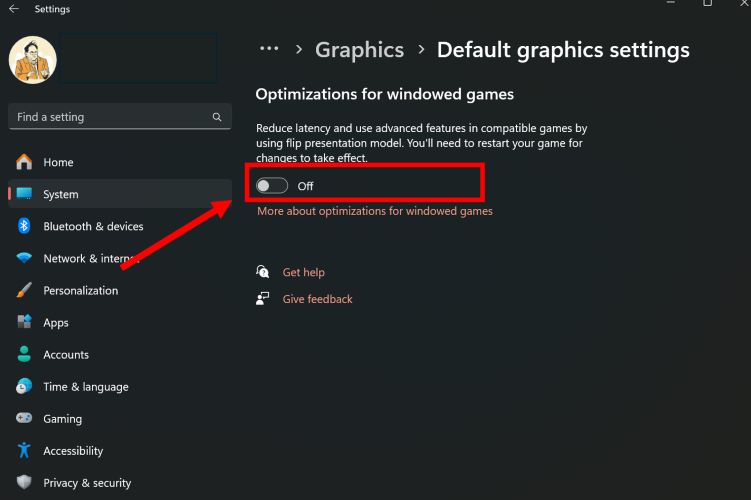Click the Time & language clock icon

tap(24, 386)
